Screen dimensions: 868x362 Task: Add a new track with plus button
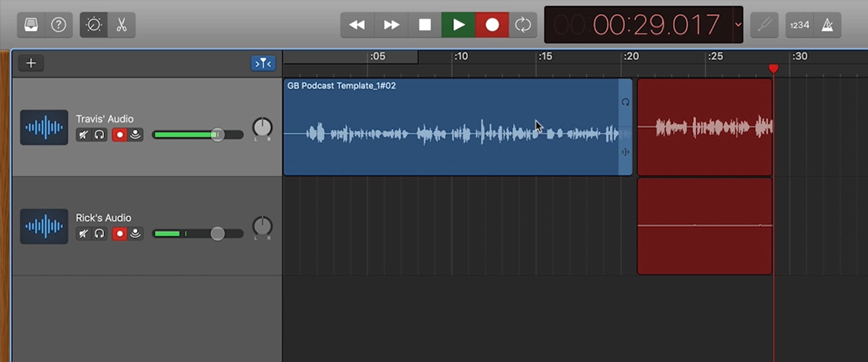tap(31, 63)
